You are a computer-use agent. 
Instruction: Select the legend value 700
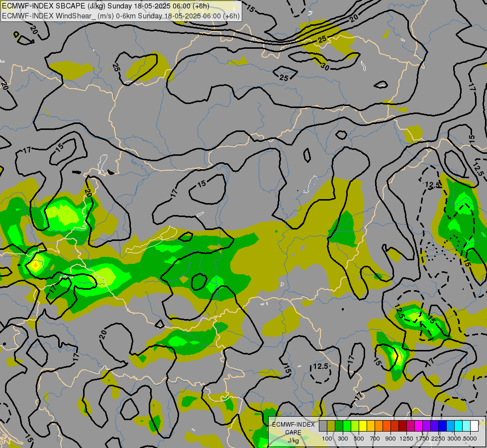click(x=375, y=439)
